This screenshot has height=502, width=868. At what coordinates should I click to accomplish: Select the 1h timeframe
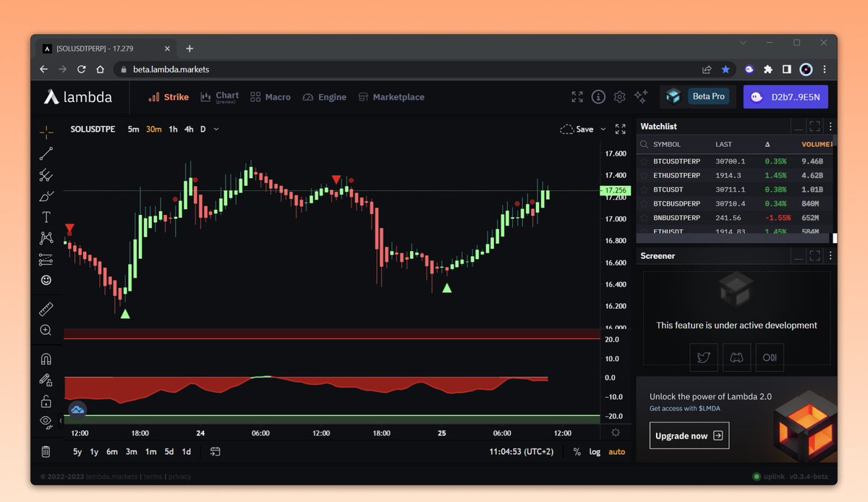(x=173, y=129)
